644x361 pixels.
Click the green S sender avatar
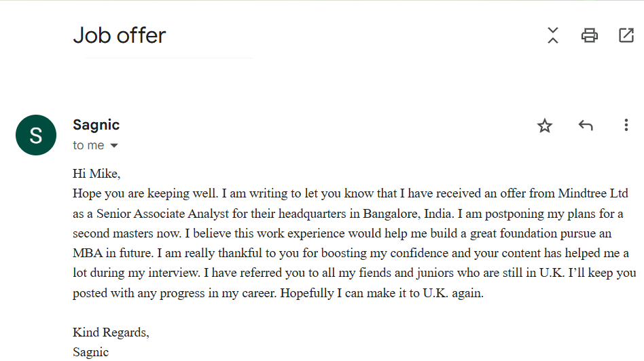click(x=36, y=135)
